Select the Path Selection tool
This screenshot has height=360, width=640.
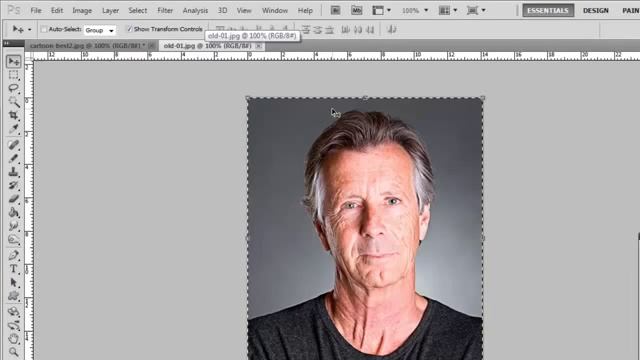click(x=13, y=282)
